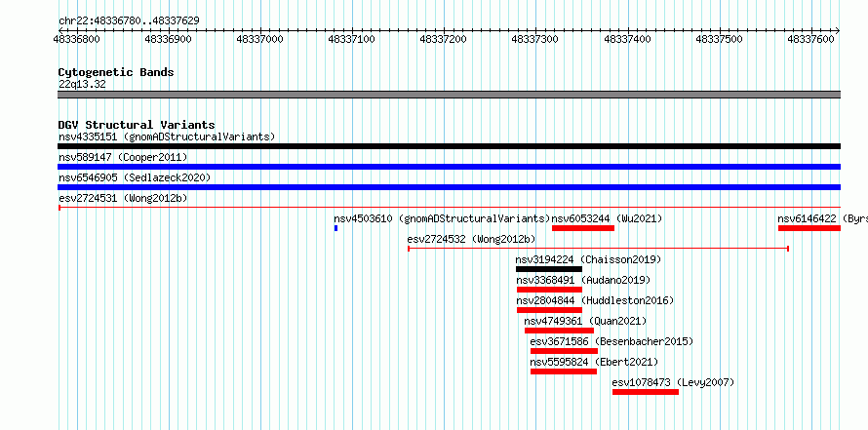The width and height of the screenshot is (868, 430).
Task: Open nsv5595824 (Ebert2021) label
Action: coord(594,362)
